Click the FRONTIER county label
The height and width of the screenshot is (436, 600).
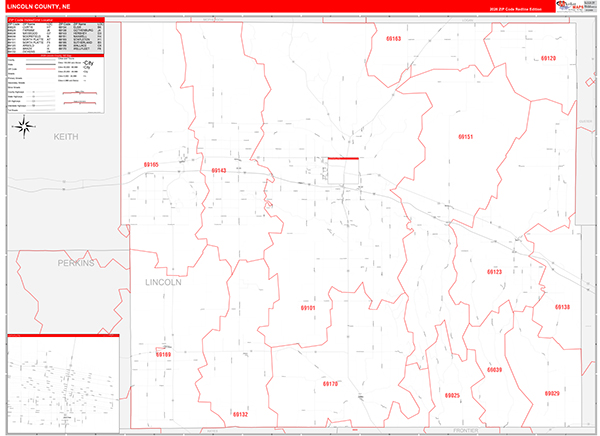tap(466, 431)
